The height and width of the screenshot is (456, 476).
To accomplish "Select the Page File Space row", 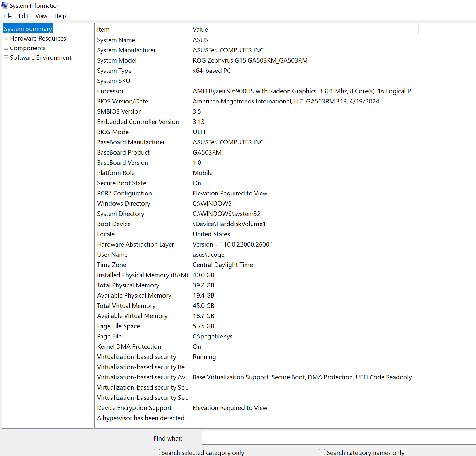I will [257, 326].
